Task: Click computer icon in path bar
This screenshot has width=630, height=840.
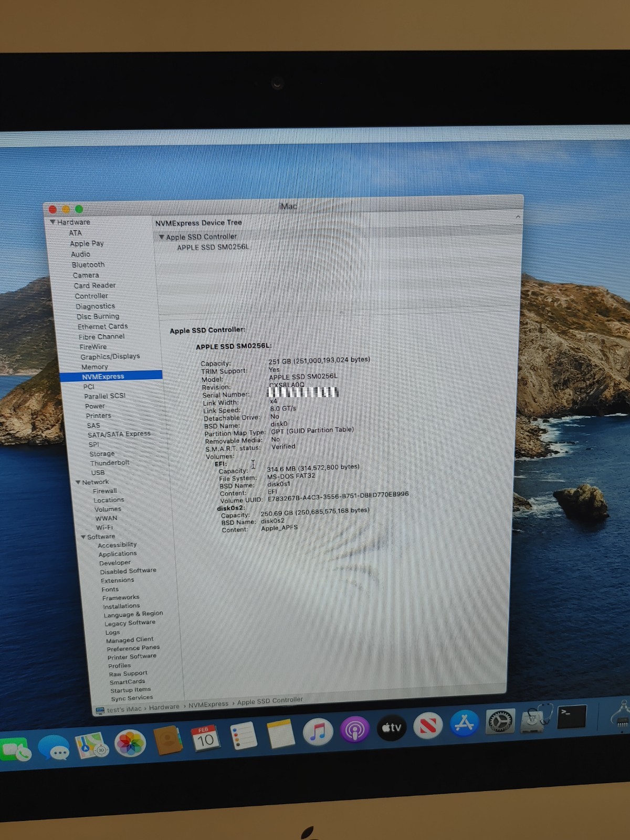Action: [x=100, y=711]
